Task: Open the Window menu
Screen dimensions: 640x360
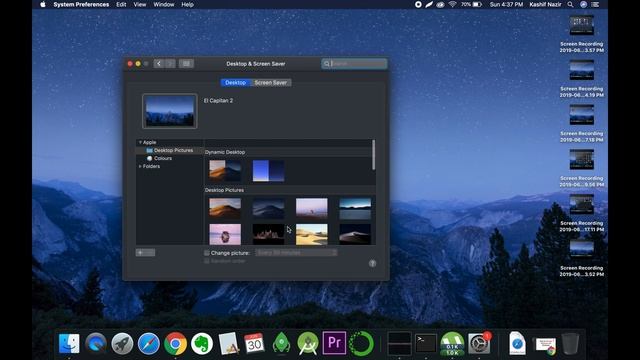Action: tap(164, 4)
